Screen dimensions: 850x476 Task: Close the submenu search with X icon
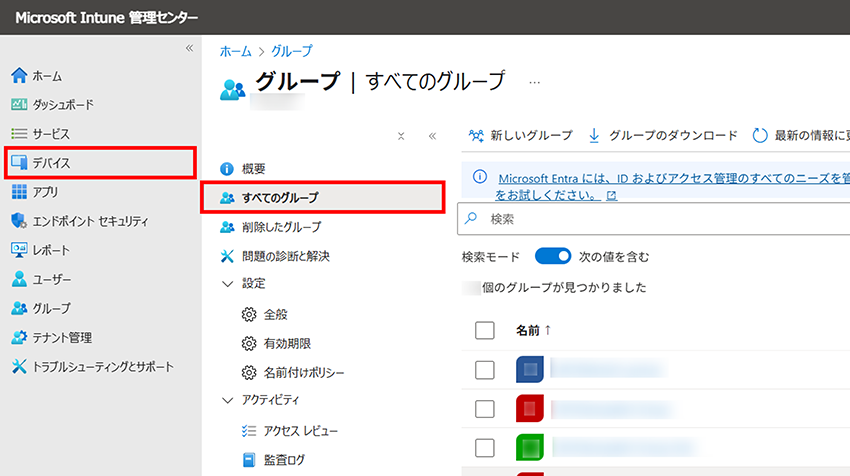click(401, 136)
